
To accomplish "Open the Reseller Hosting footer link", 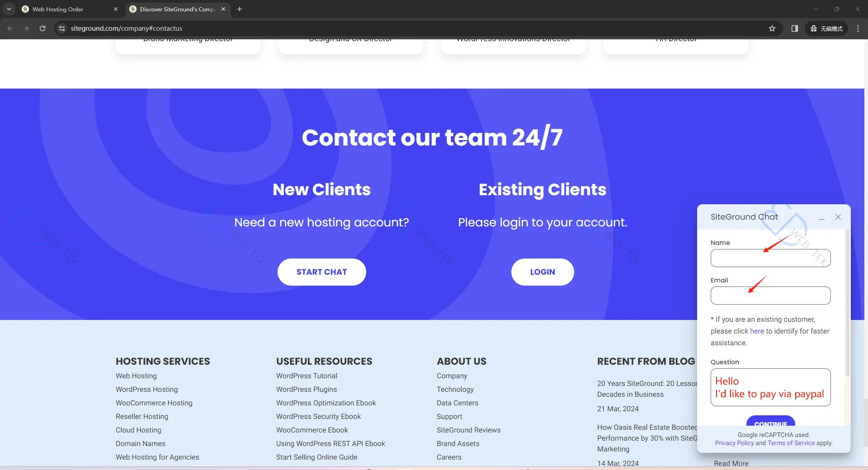I will (142, 416).
